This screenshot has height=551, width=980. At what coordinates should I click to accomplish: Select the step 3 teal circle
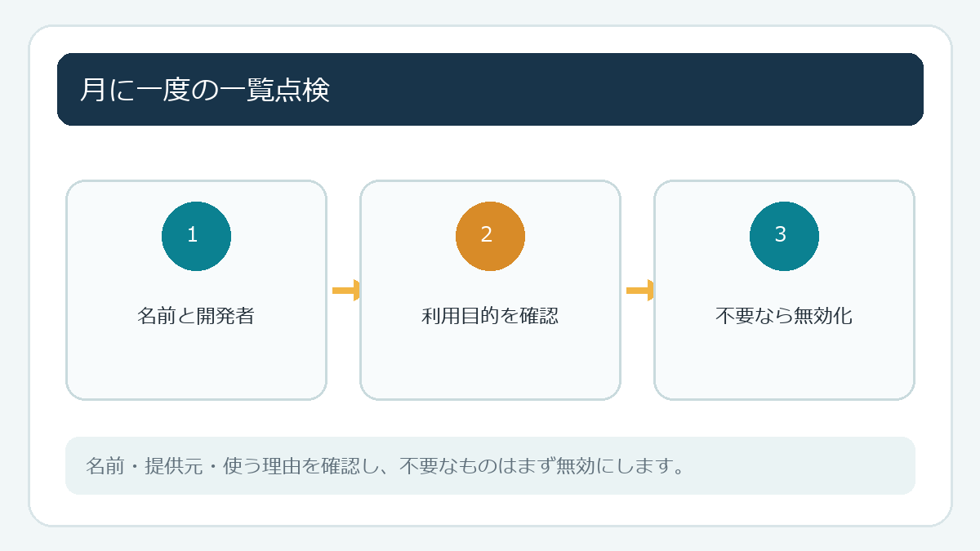784,236
